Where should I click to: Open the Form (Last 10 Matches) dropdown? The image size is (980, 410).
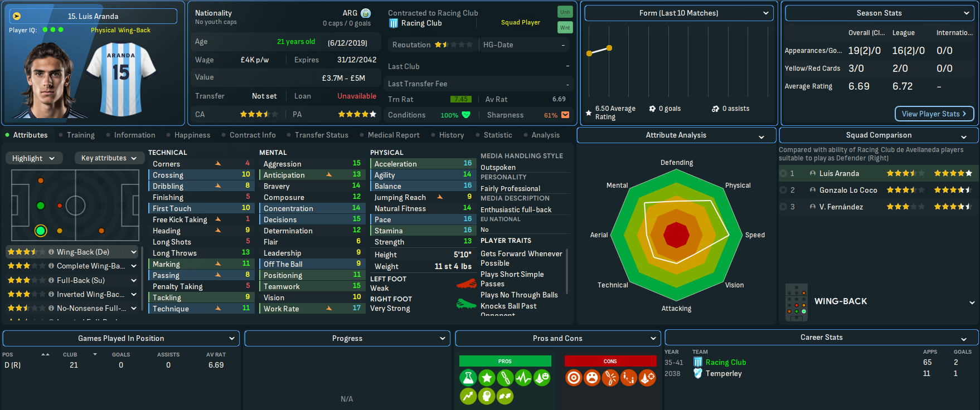click(x=678, y=13)
